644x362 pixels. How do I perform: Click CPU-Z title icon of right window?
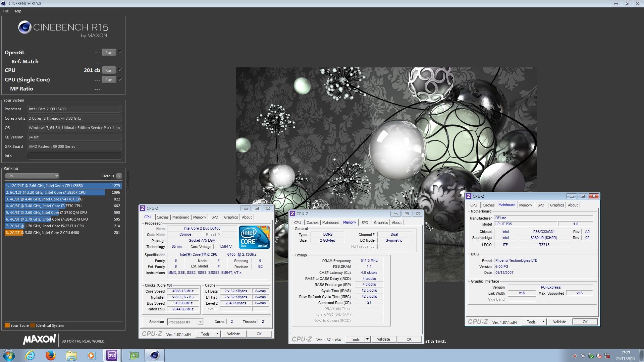pyautogui.click(x=469, y=196)
